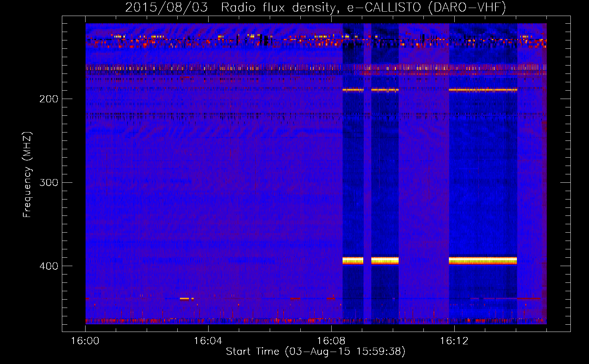Click the orange 190 MHz band after 16:12
This screenshot has width=589, height=364.
(x=483, y=90)
